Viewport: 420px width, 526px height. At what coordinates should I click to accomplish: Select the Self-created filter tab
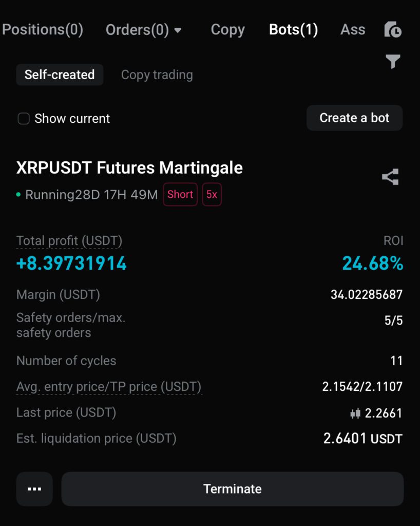(x=60, y=74)
